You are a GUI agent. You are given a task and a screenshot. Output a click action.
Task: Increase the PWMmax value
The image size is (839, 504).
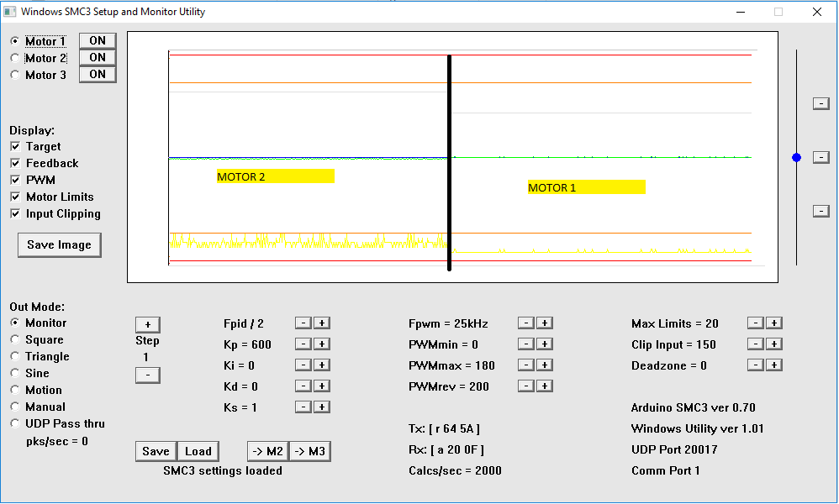click(x=544, y=365)
